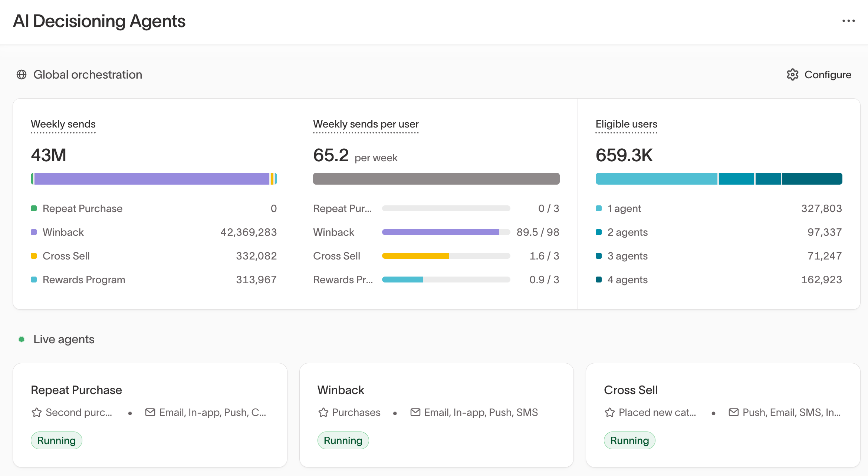
Task: Open the Repeat Purchase agent card title
Action: click(x=76, y=390)
